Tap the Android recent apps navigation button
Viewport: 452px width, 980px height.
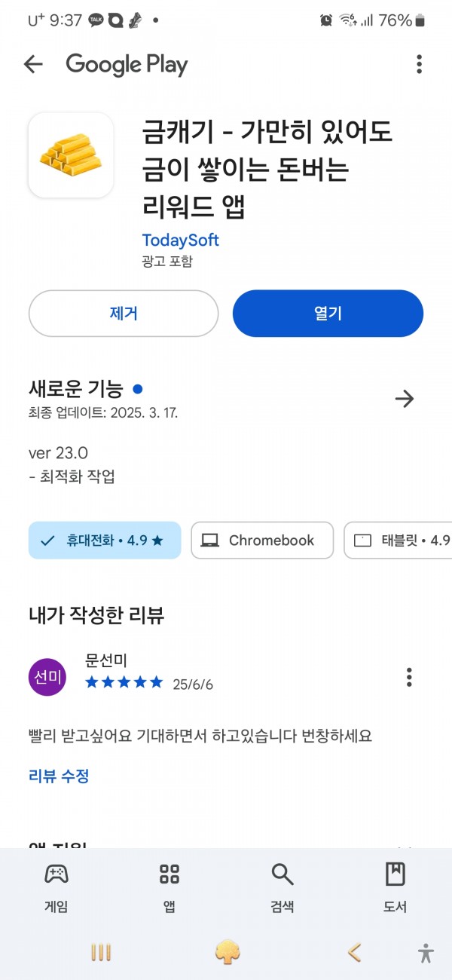pyautogui.click(x=101, y=953)
